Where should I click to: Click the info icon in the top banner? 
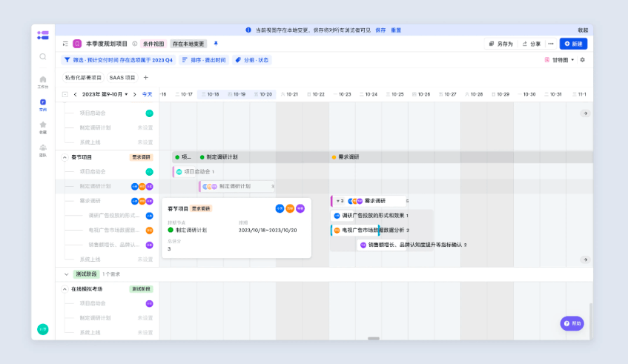pos(248,30)
